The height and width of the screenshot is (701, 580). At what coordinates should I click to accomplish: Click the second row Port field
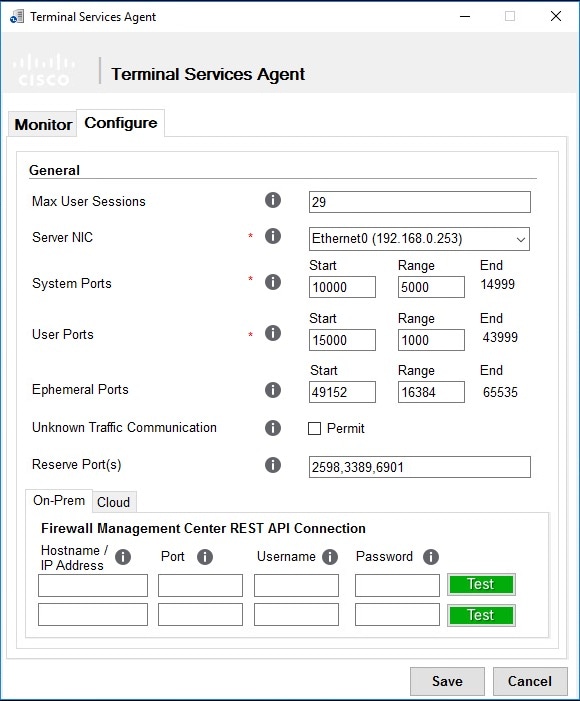(x=200, y=615)
